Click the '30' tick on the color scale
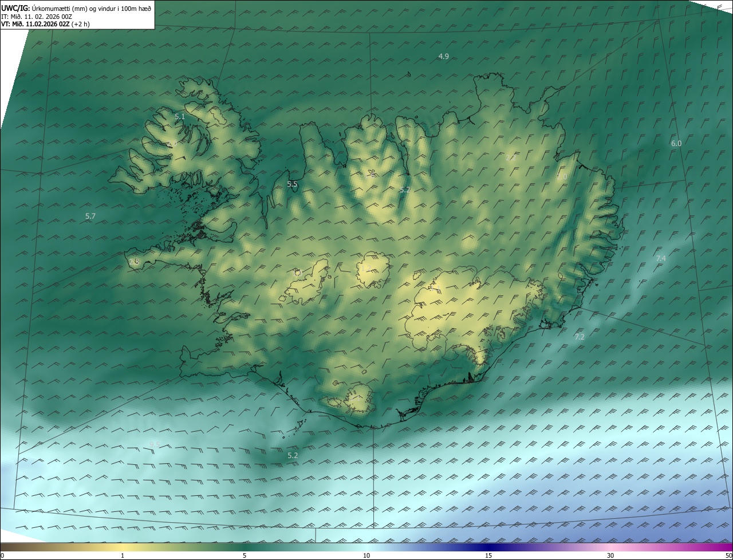 coord(610,556)
